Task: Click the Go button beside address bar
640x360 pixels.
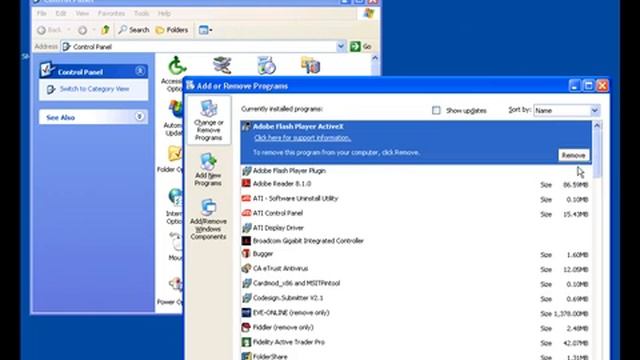Action: point(361,47)
